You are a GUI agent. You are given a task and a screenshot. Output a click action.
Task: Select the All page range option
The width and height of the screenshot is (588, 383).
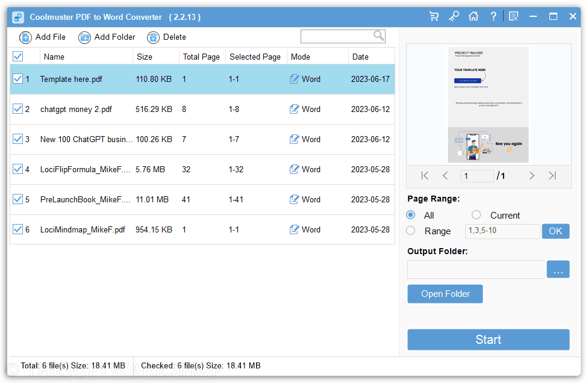[x=411, y=215]
